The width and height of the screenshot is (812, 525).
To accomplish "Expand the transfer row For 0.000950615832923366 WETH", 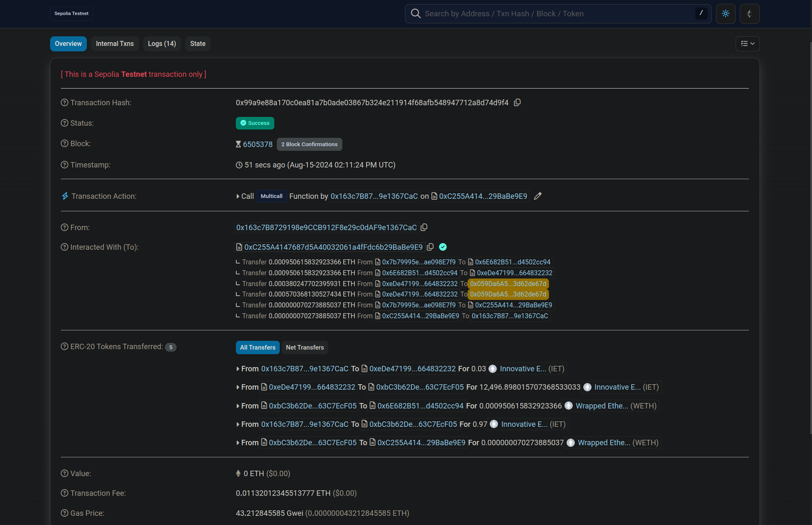I will 238,406.
